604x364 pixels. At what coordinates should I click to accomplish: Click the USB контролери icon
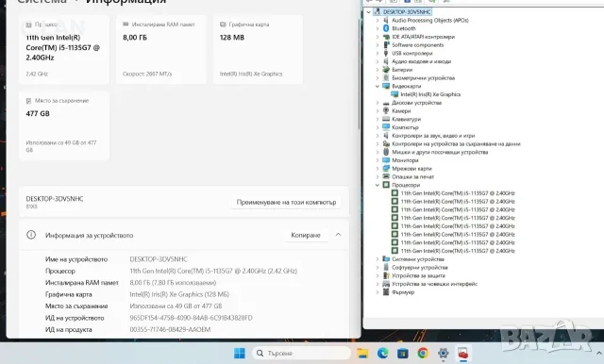tap(386, 53)
